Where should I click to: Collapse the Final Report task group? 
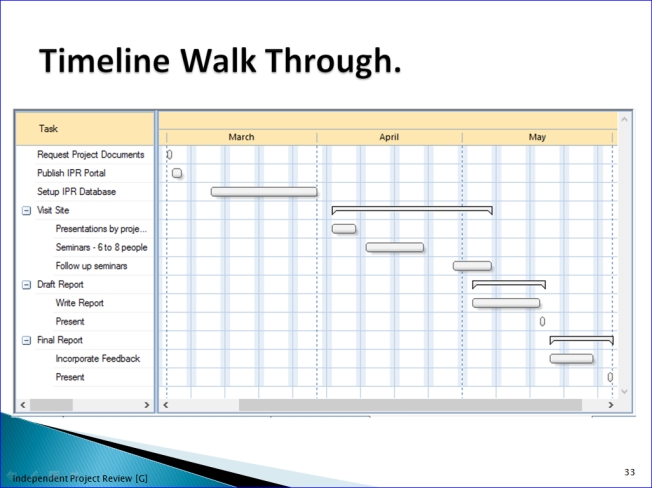26,340
